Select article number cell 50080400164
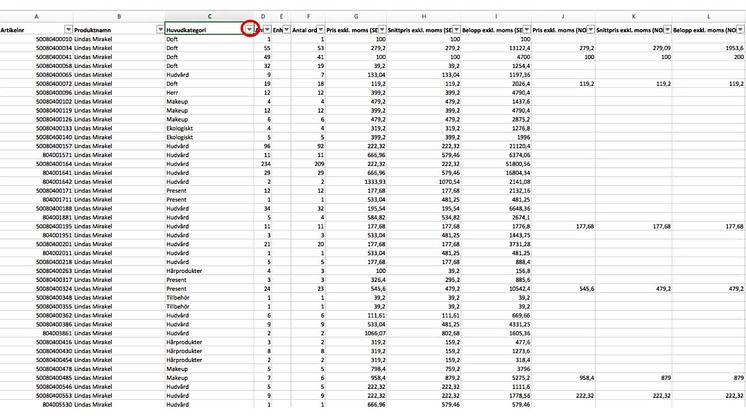746x419 pixels. pos(37,164)
